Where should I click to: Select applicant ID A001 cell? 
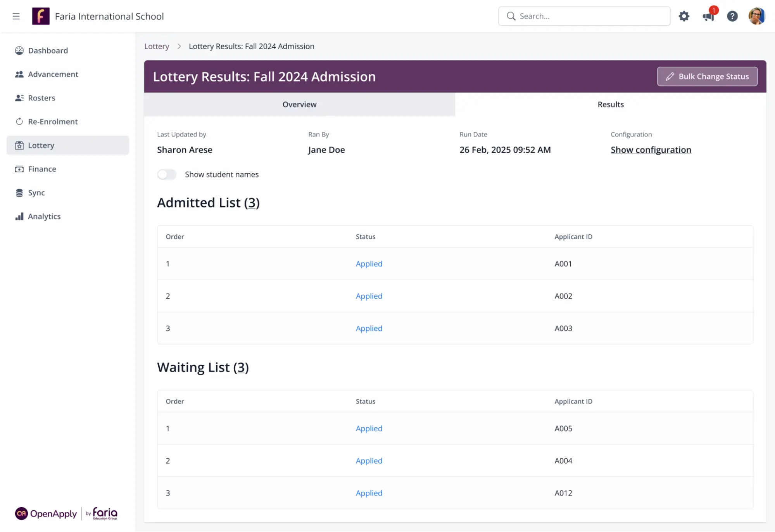563,264
